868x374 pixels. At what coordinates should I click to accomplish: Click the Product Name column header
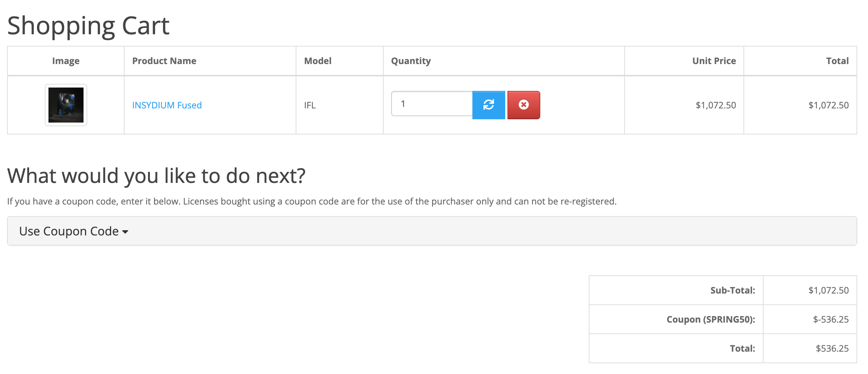tap(164, 61)
